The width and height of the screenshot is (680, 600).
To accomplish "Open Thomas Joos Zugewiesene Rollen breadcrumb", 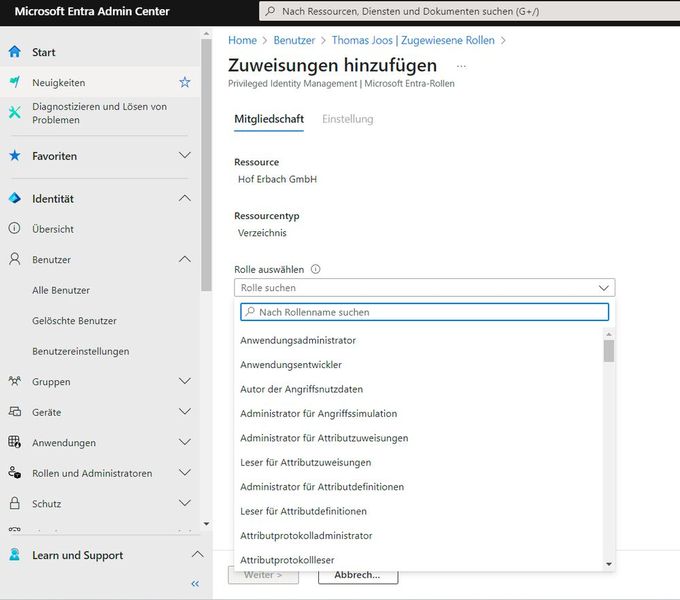I will [x=413, y=40].
